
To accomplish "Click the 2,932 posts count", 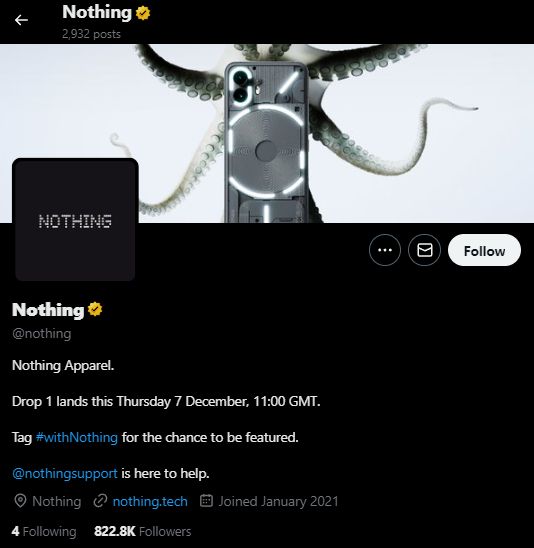I will [x=91, y=34].
